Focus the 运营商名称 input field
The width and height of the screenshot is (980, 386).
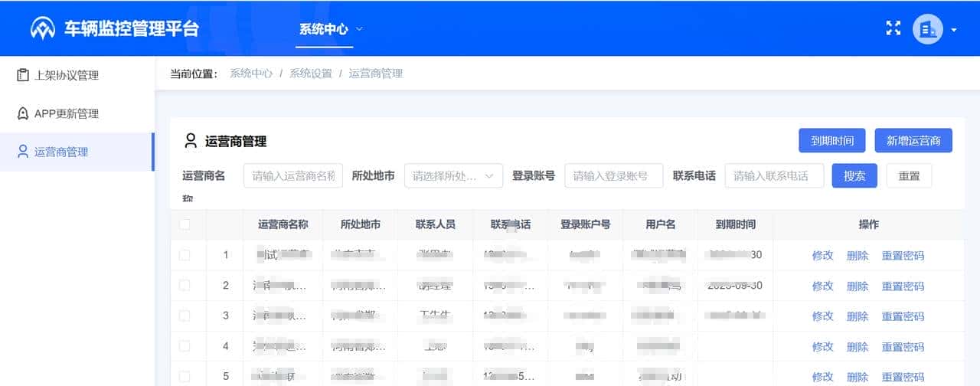[x=293, y=175]
